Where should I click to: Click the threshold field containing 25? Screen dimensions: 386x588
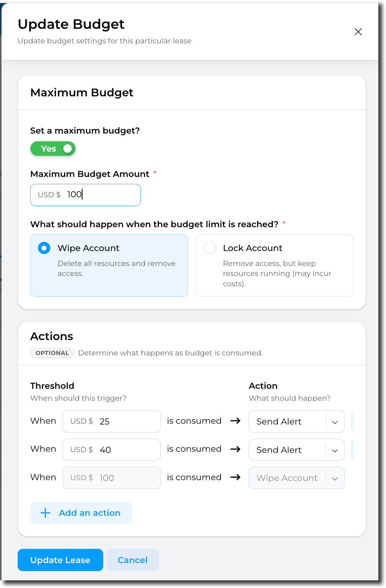click(x=127, y=421)
